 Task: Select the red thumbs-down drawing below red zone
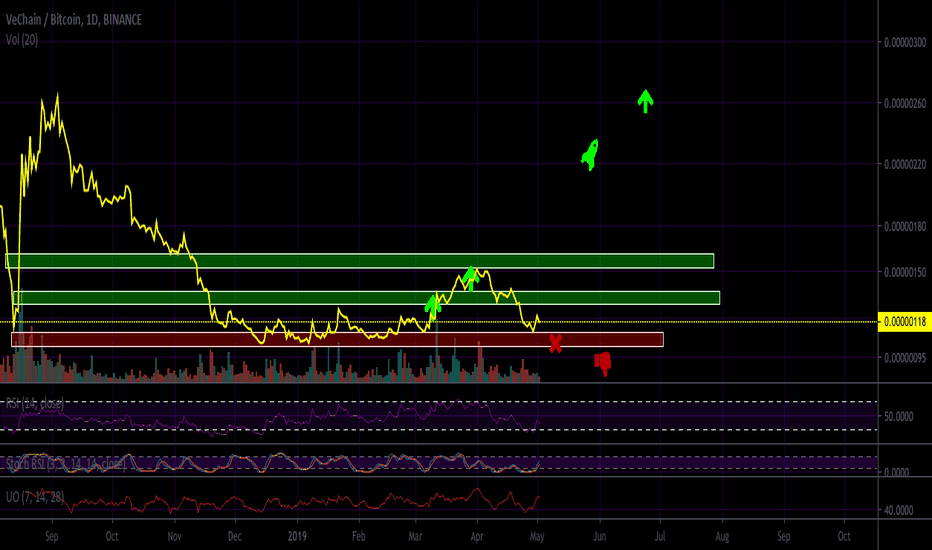(x=603, y=363)
